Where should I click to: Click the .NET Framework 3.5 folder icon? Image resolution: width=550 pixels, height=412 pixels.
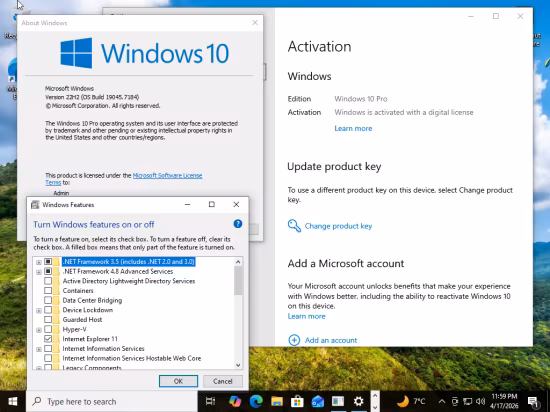(x=56, y=262)
